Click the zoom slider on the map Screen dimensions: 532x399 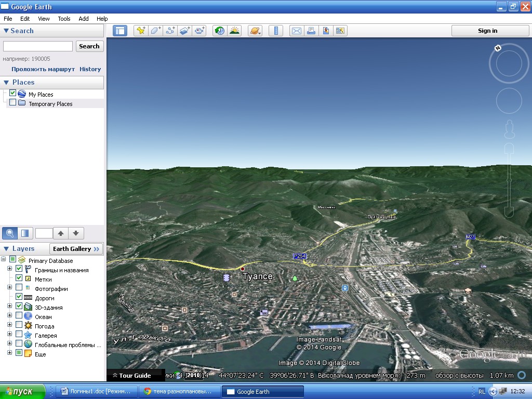pyautogui.click(x=509, y=180)
